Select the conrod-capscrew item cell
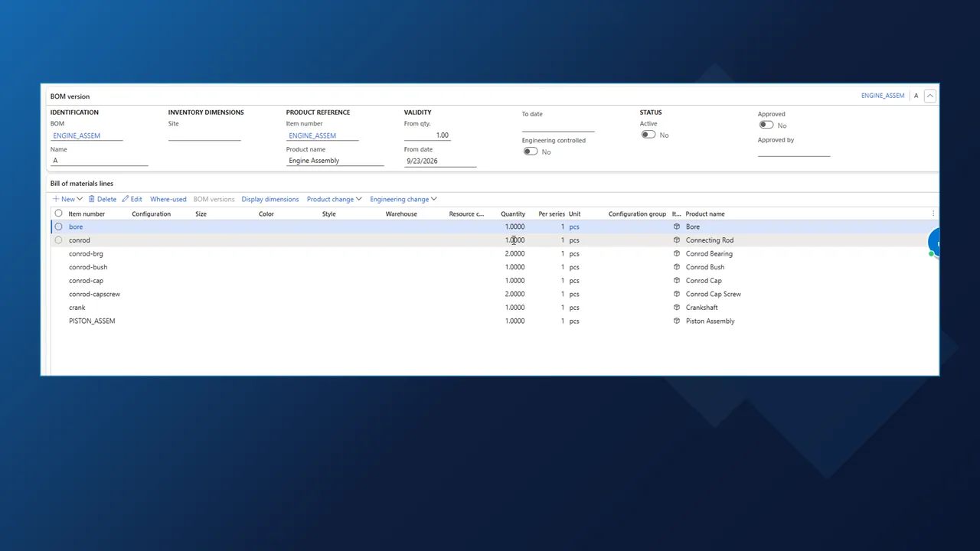The width and height of the screenshot is (980, 551). 94,294
